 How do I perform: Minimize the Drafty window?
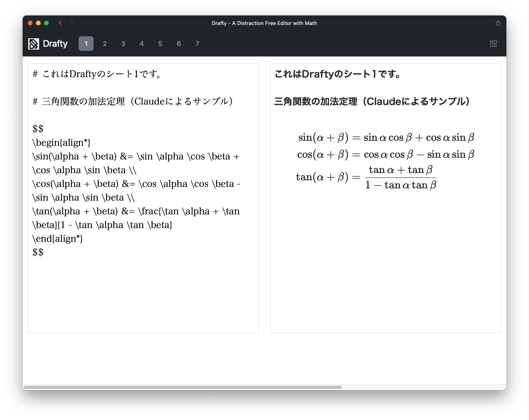(38, 23)
